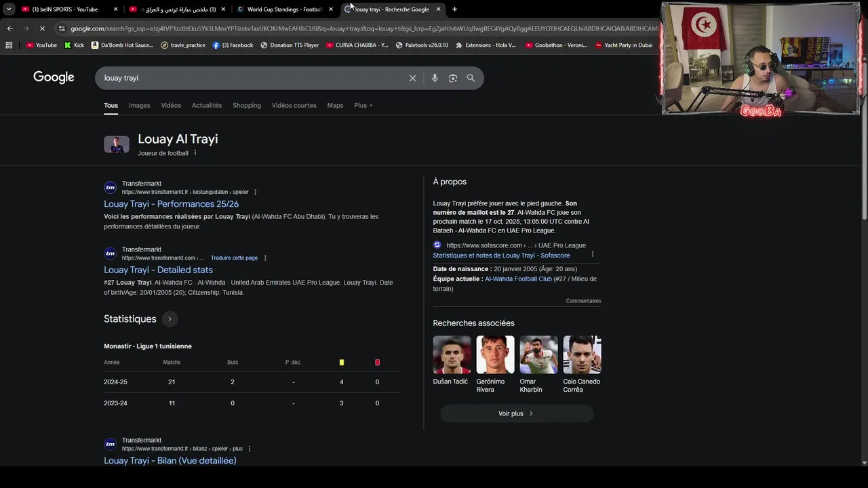Open Louay Trayi - Detailed stats result
868x488 pixels.
(x=158, y=270)
